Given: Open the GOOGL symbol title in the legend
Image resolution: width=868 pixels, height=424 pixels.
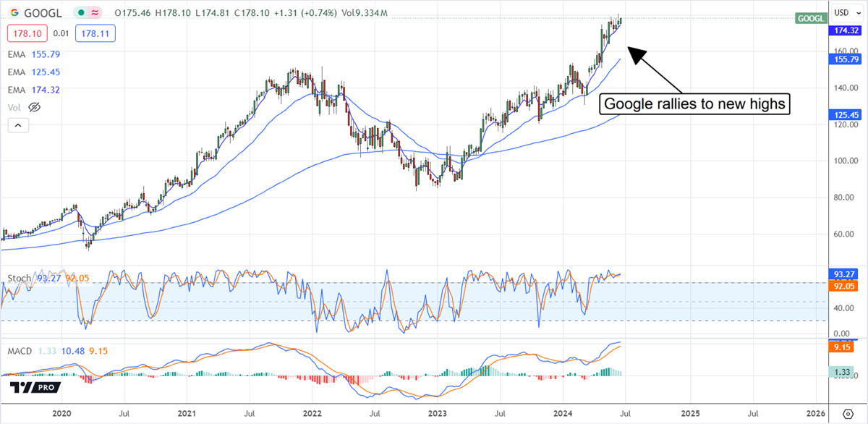Looking at the screenshot, I should (x=42, y=12).
